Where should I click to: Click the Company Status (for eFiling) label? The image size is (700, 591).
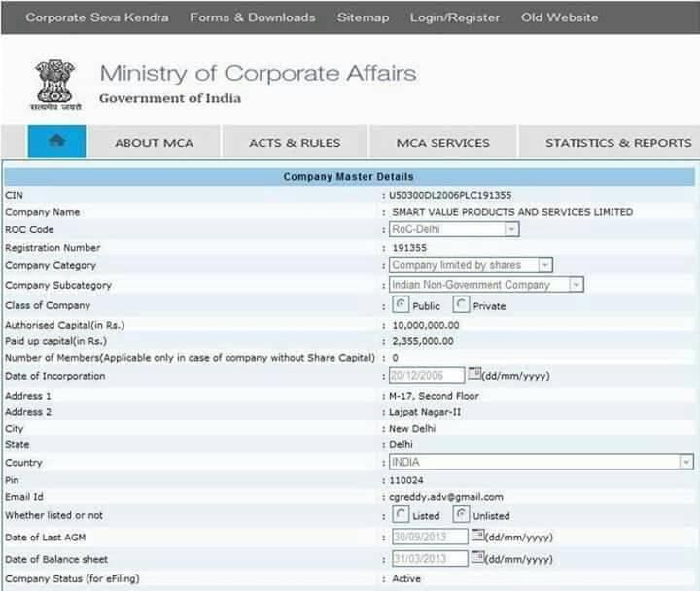72,578
